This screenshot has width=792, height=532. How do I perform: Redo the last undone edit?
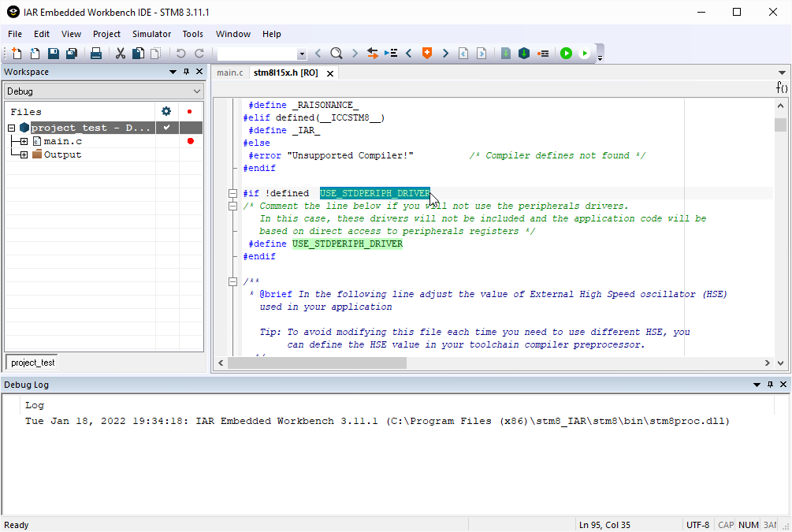199,53
